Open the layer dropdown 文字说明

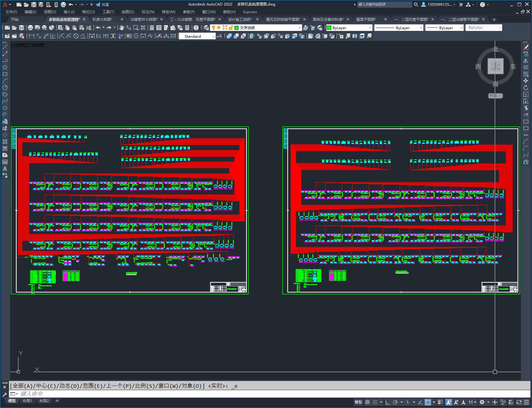click(256, 28)
